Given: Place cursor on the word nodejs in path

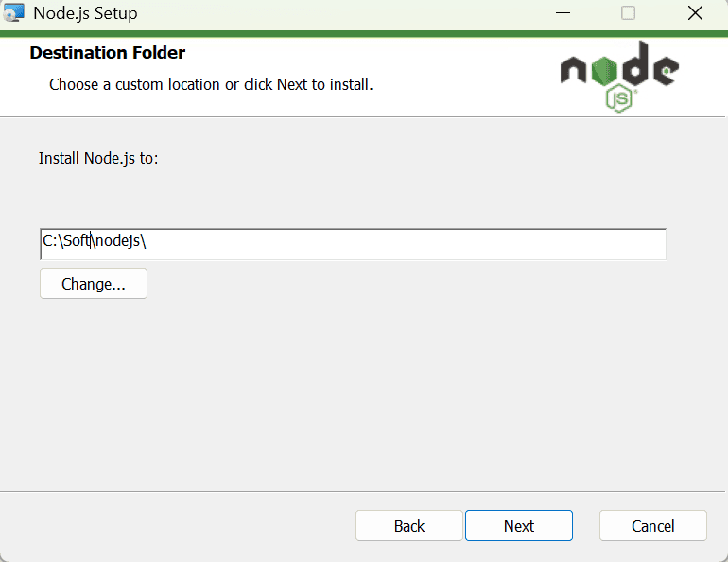Looking at the screenshot, I should tap(117, 241).
